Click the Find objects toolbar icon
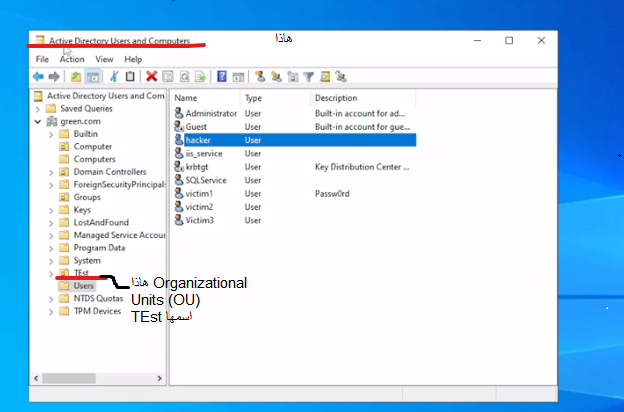Screen dimensions: 624x412 pos(325,76)
